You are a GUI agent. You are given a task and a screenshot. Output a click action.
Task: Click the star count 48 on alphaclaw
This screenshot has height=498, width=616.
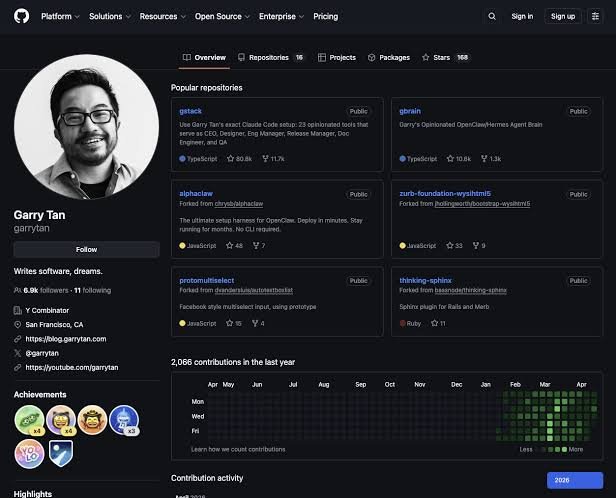(234, 245)
